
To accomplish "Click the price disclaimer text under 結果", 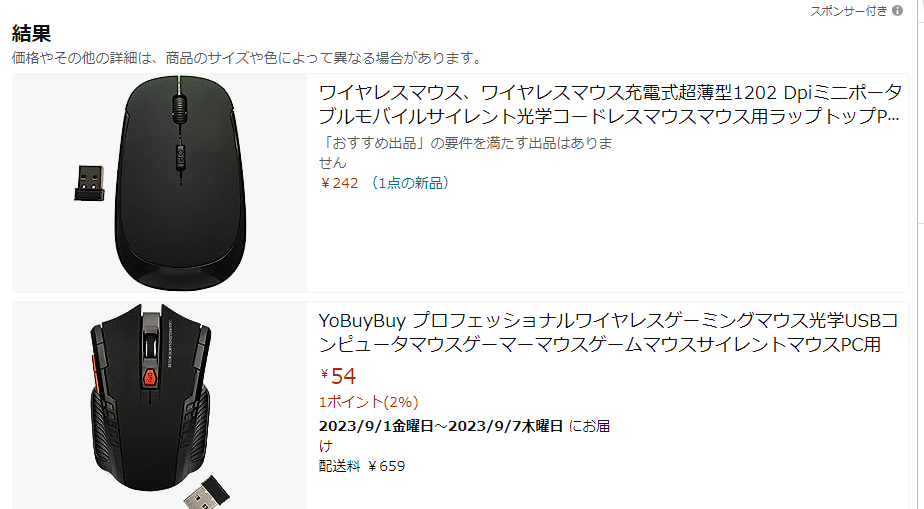I will (x=248, y=58).
